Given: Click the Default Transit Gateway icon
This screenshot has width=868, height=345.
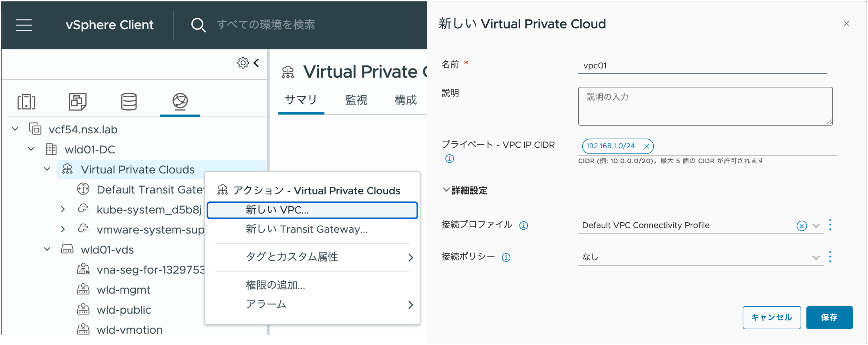Looking at the screenshot, I should [83, 189].
